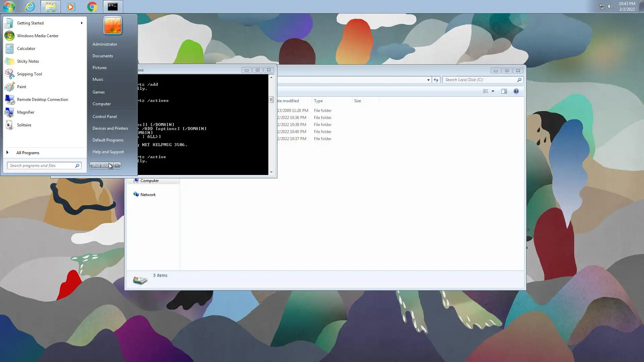Viewport: 644px width, 362px height.
Task: Open Internet Explorer from the taskbar
Action: [30, 7]
